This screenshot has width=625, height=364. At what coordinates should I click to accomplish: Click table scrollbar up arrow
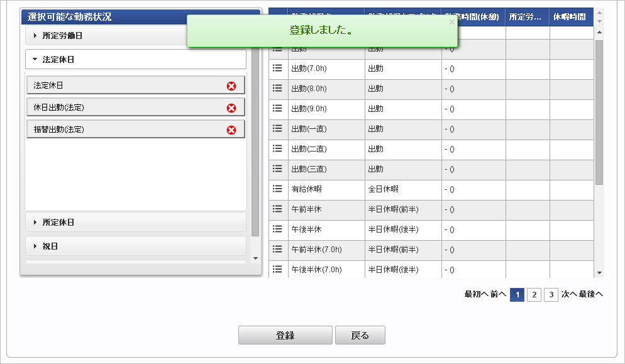coord(599,32)
